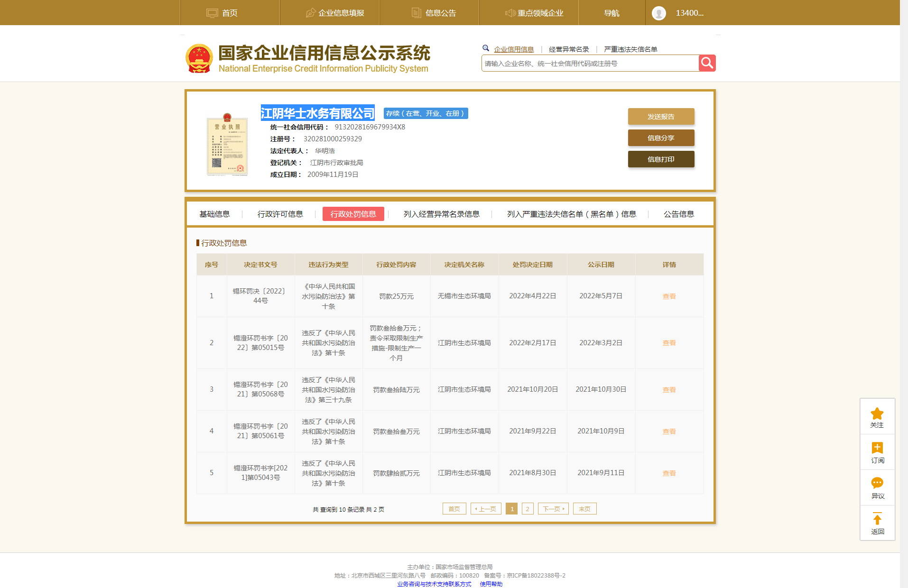Select the 行政处罚信息 tab
Image resolution: width=908 pixels, height=588 pixels.
pos(353,214)
